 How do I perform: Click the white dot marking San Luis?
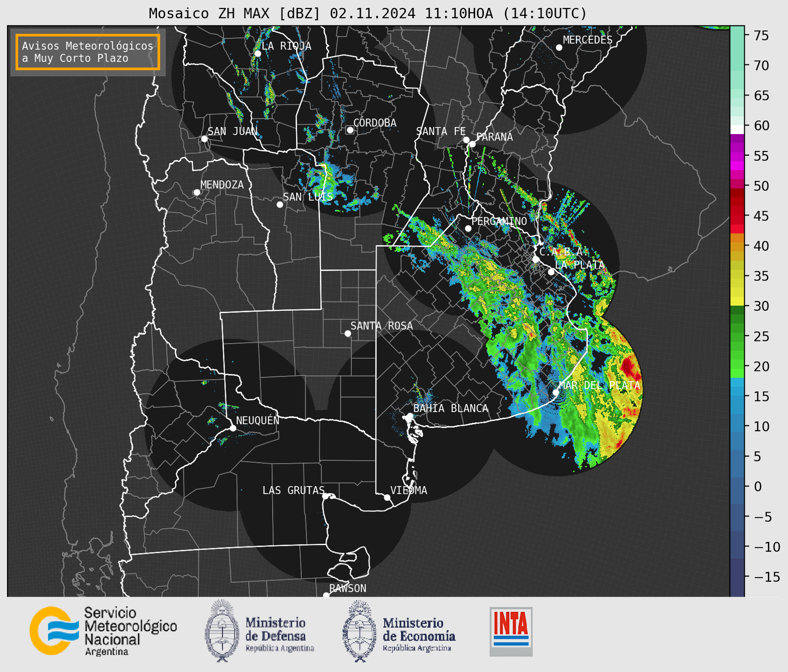tap(280, 205)
